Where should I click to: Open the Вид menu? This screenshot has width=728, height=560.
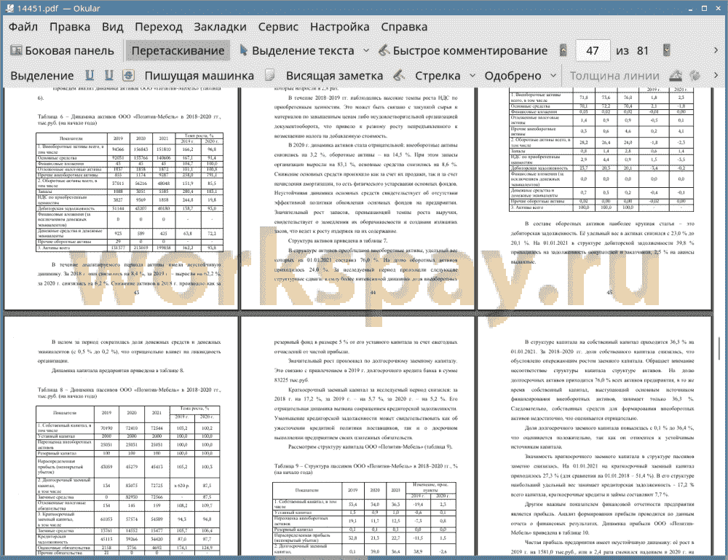click(x=113, y=27)
